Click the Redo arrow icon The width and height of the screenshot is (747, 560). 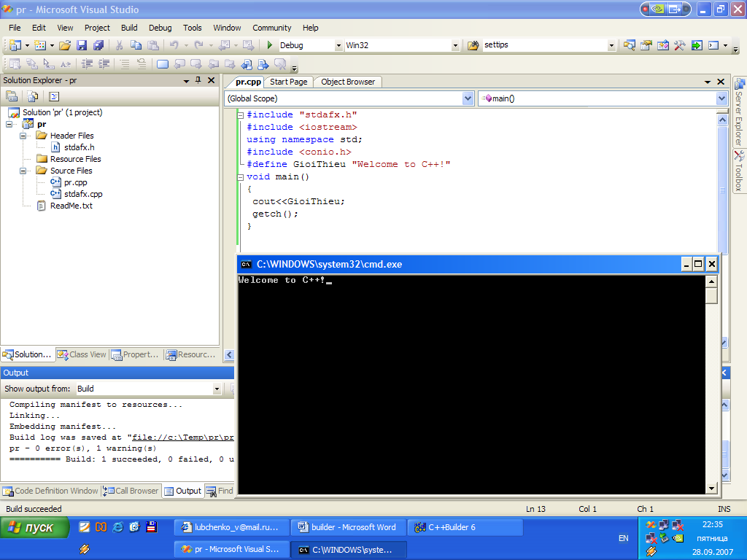pos(198,45)
